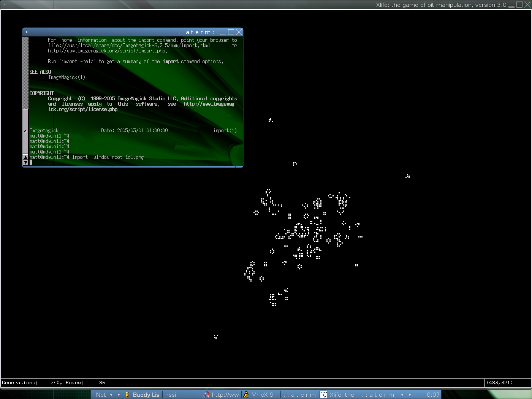Click the aterm scrollbar up arrow
This screenshot has width=532, height=399.
pos(25,157)
